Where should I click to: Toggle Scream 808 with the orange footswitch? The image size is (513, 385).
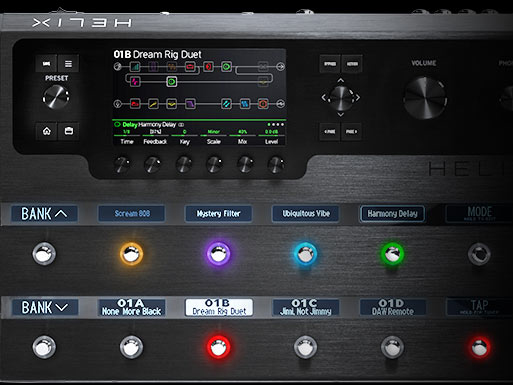[132, 254]
